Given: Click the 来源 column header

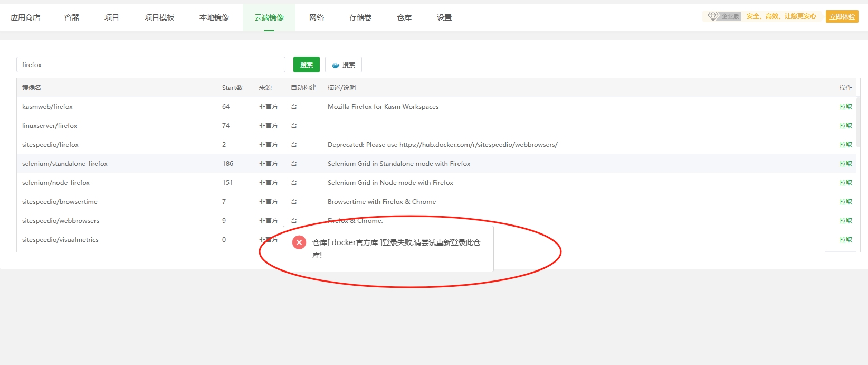Looking at the screenshot, I should 265,88.
